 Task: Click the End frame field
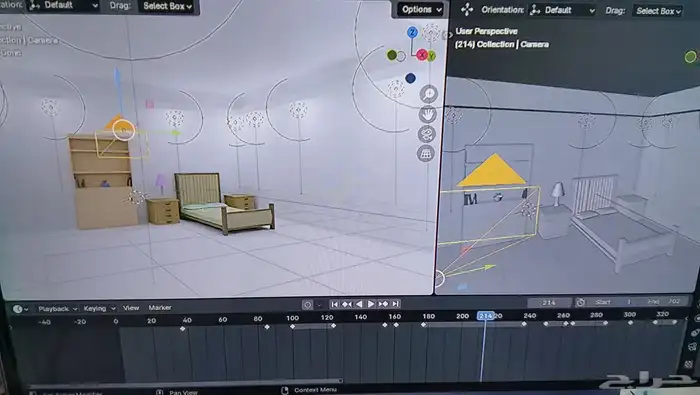[663, 302]
